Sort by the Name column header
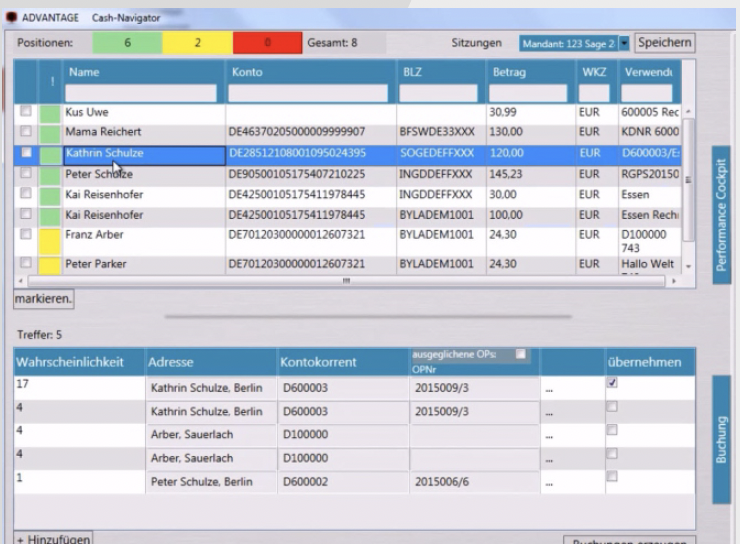This screenshot has width=740, height=544. coord(84,72)
